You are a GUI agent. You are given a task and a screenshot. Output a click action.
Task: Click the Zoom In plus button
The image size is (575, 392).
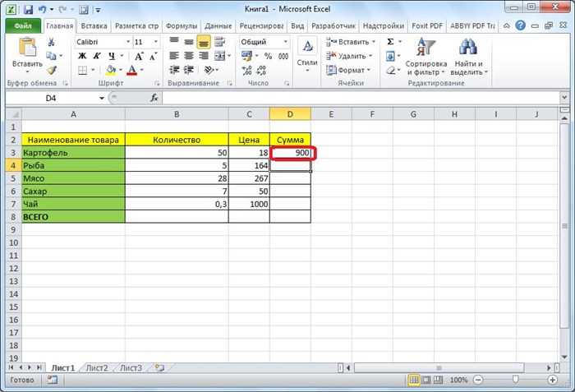point(552,380)
